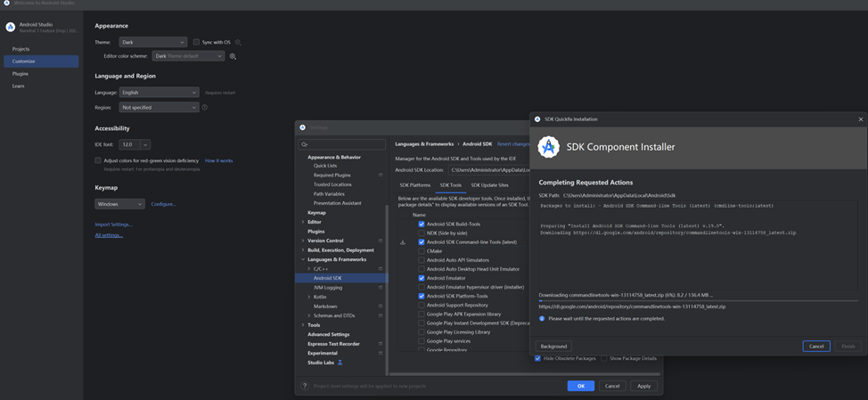Open the SDK Update Sites tab
This screenshot has height=400, width=868.
point(490,185)
